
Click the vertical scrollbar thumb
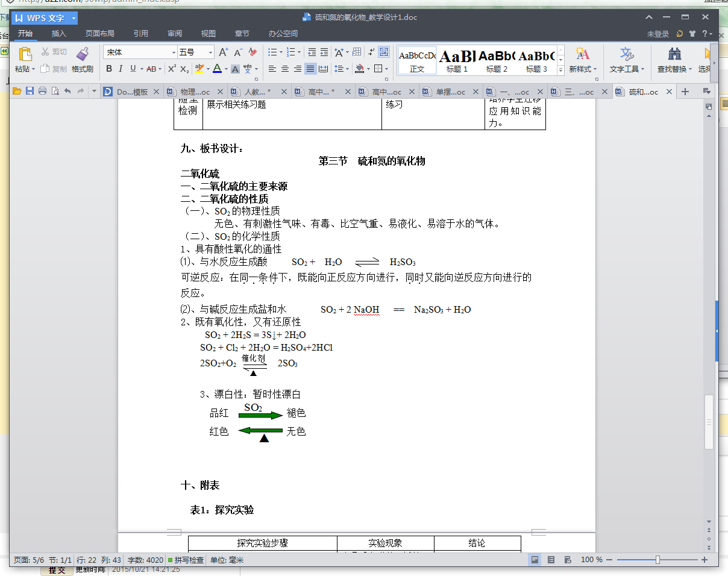coord(709,422)
